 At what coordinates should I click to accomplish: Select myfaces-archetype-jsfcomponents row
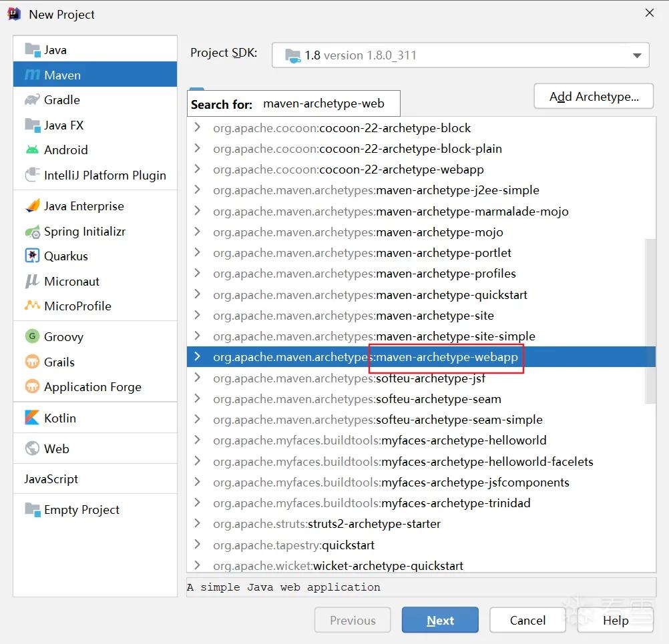(x=421, y=482)
